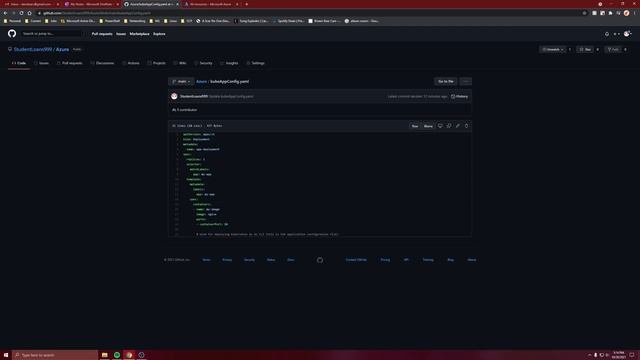Select the Wiki tab

pyautogui.click(x=180, y=63)
